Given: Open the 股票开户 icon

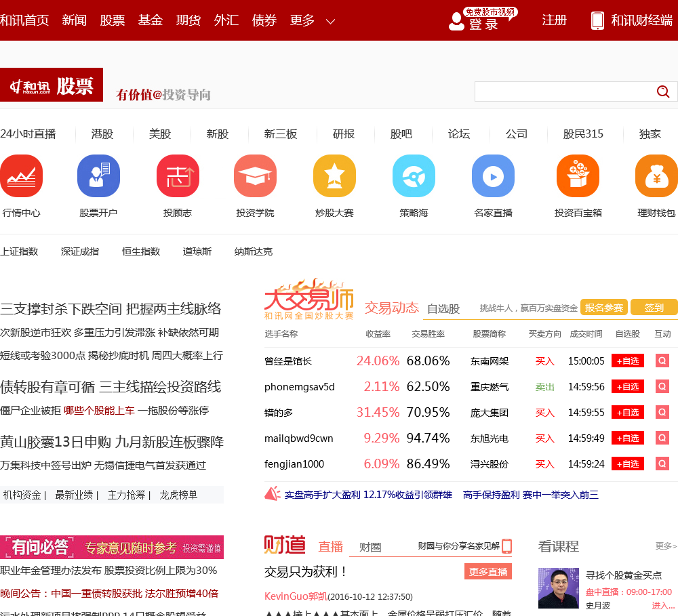Looking at the screenshot, I should pos(98,176).
